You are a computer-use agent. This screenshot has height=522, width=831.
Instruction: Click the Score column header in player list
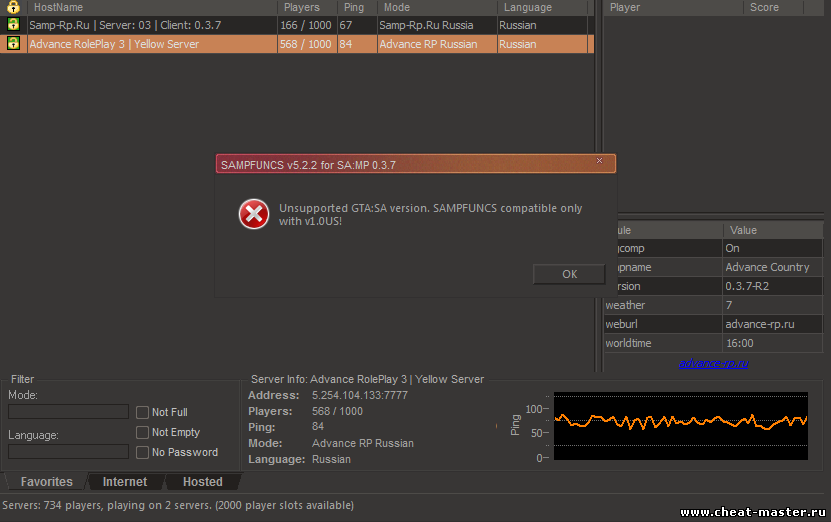point(786,7)
